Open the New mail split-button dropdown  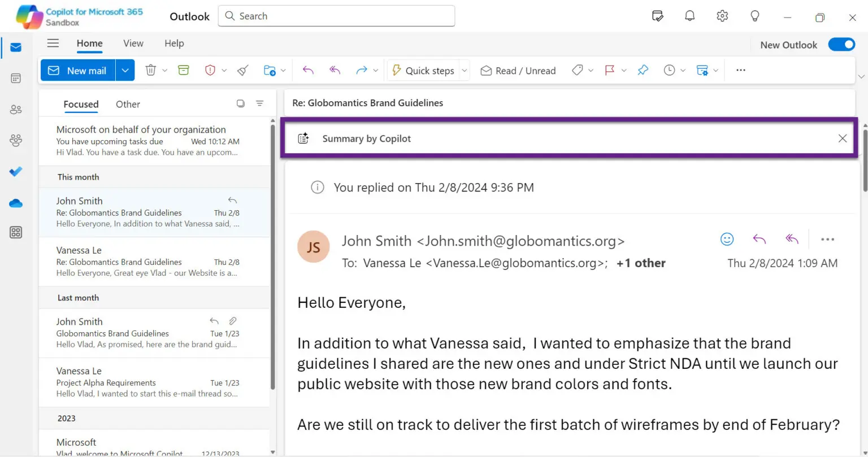[x=125, y=70]
